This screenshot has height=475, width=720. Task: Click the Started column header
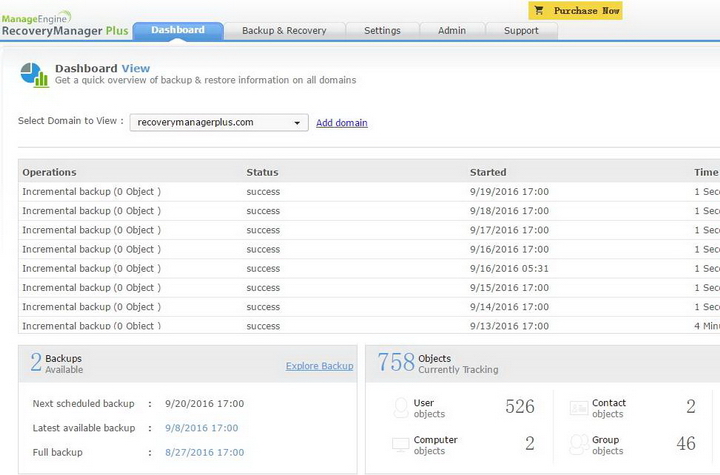point(488,172)
